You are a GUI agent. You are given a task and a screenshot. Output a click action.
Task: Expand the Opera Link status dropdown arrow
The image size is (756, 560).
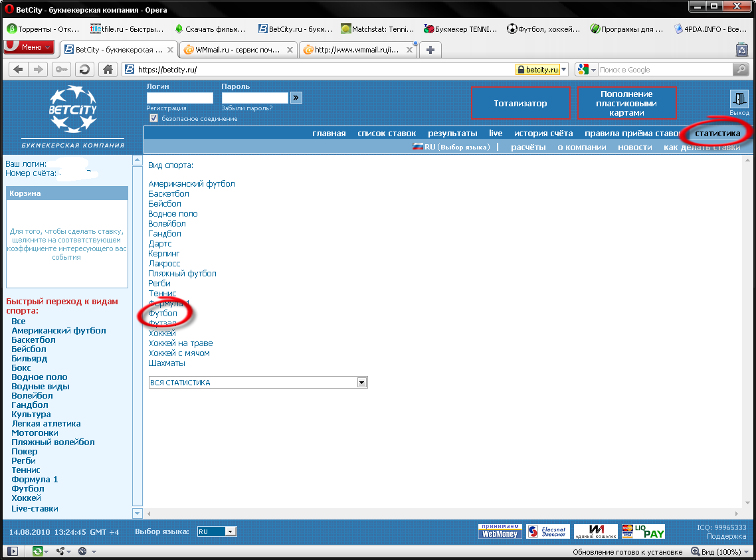pyautogui.click(x=47, y=552)
